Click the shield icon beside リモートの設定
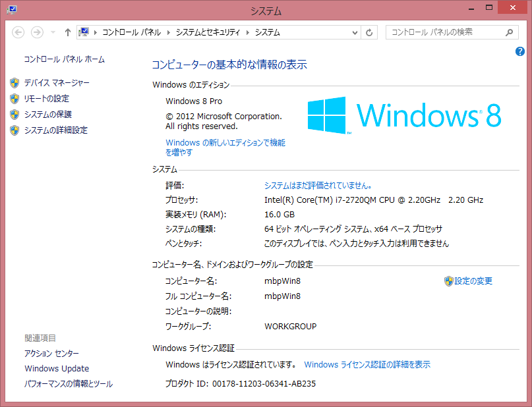 tap(15, 99)
